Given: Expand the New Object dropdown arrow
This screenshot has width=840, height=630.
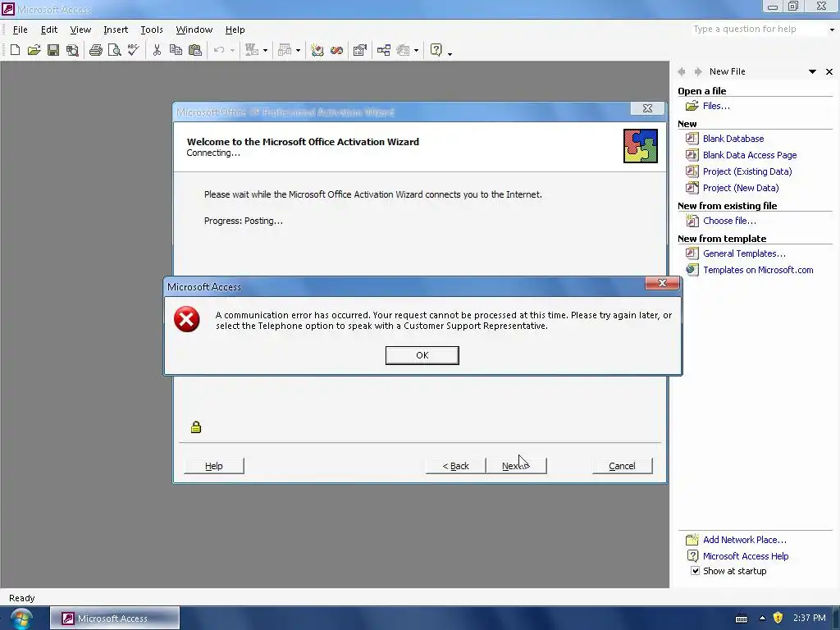Looking at the screenshot, I should coord(416,50).
